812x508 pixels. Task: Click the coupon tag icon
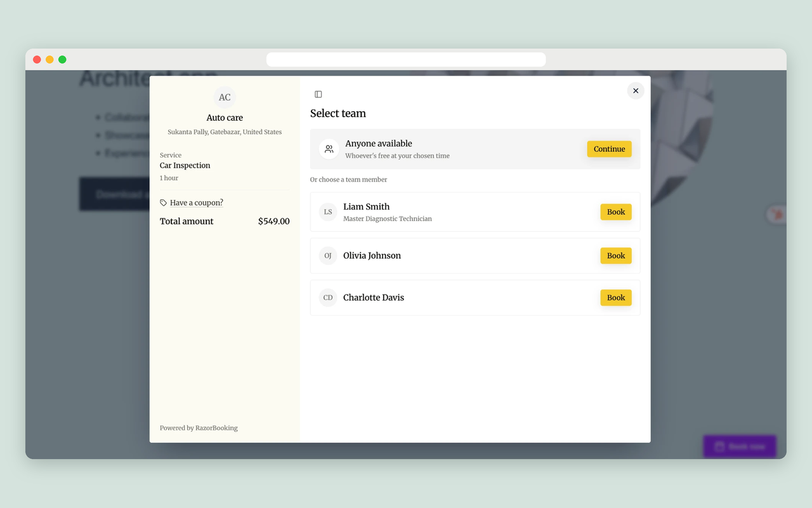(164, 203)
